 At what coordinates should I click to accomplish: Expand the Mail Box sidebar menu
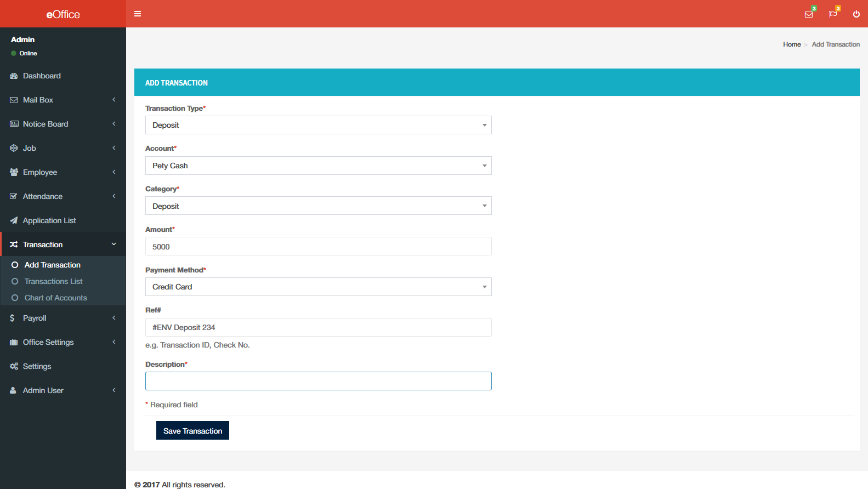[x=63, y=100]
